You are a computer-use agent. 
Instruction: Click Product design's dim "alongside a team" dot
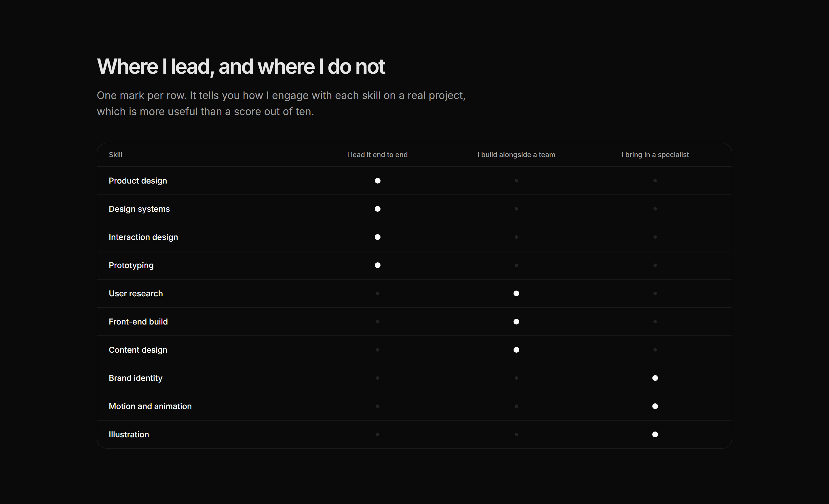(x=516, y=181)
